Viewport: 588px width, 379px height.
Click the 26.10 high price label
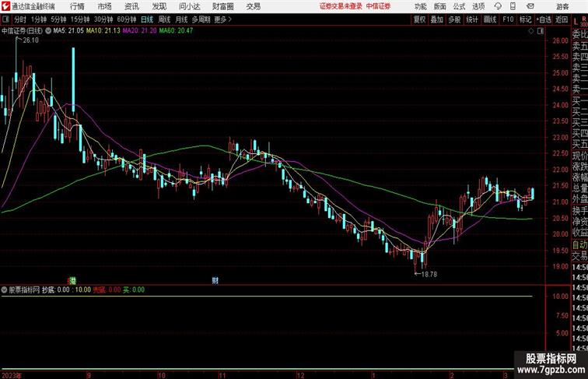tap(31, 40)
